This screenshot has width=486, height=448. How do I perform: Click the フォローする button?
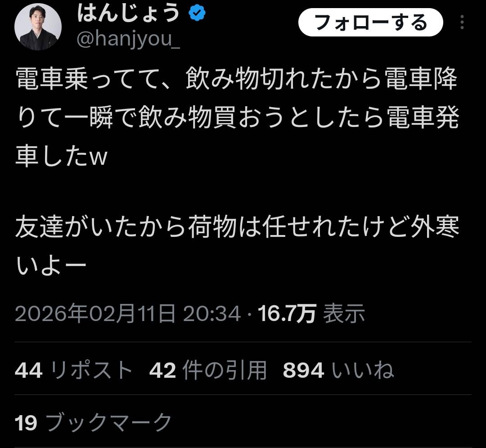371,23
